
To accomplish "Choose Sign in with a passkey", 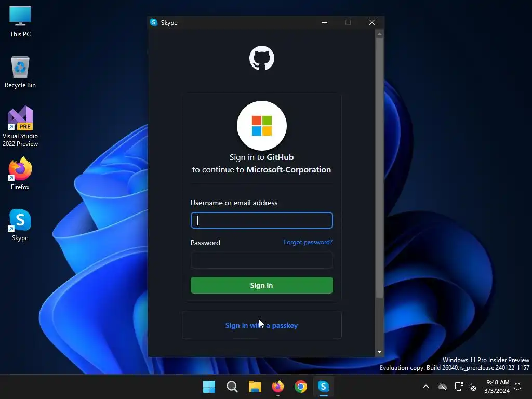I will (262, 325).
